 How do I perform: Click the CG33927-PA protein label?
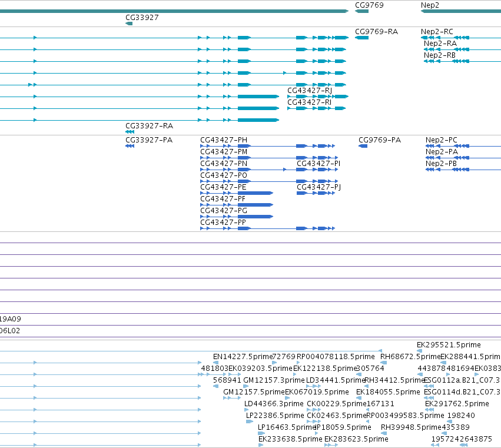[x=149, y=140]
